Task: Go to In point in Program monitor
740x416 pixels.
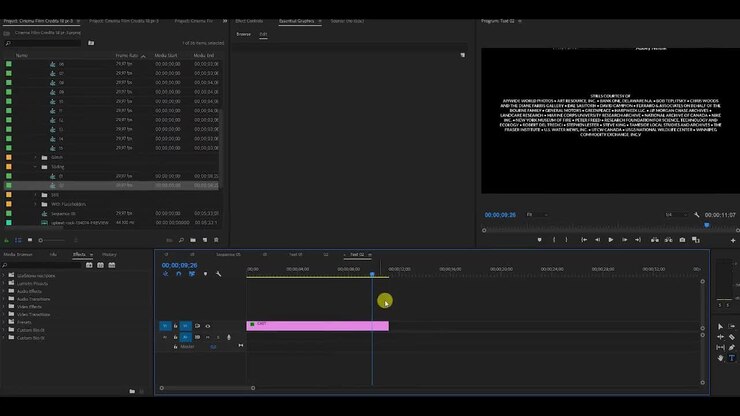Action: point(584,240)
